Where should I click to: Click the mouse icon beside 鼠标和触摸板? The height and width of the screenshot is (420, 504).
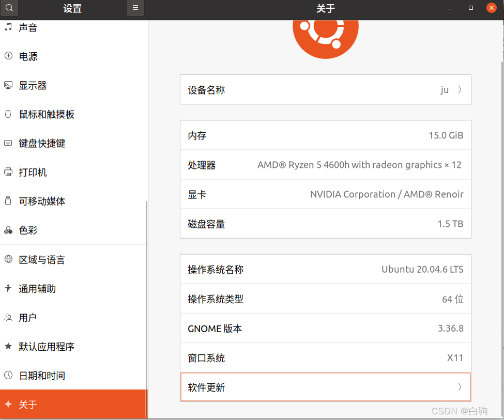tap(8, 114)
